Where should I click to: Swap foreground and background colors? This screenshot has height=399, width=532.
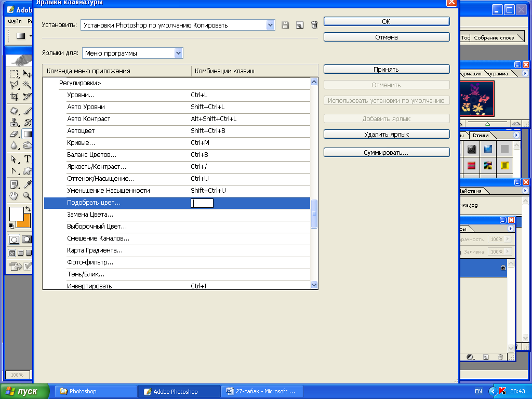tap(28, 209)
